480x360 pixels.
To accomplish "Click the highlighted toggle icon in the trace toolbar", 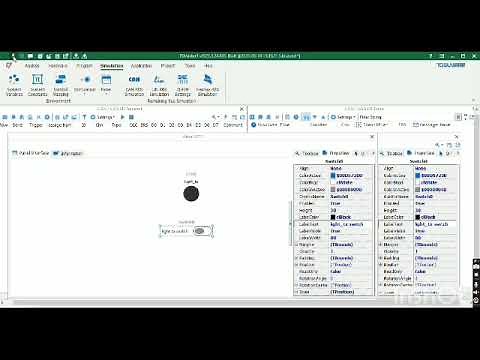I will (x=306, y=117).
